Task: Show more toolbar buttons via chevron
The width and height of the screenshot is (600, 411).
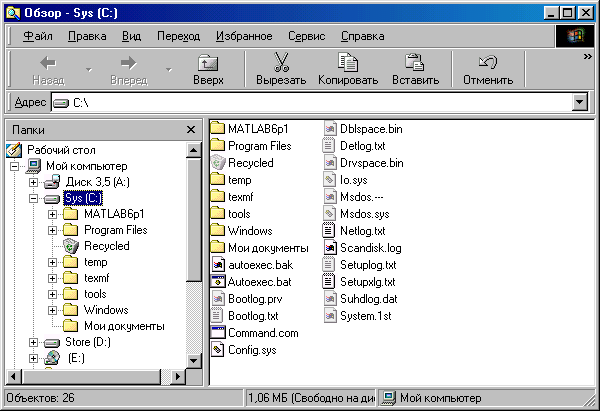Action: (x=588, y=57)
